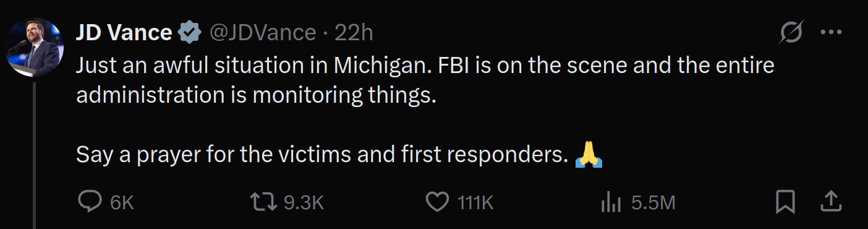Click the 9.3K reposts count
Viewport: 868px width, 229px height.
(304, 202)
